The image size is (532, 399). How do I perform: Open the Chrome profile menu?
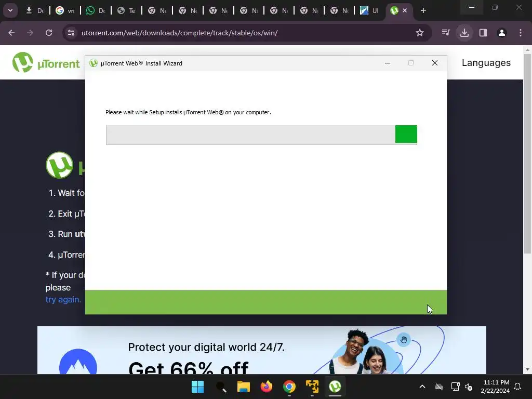pyautogui.click(x=502, y=33)
